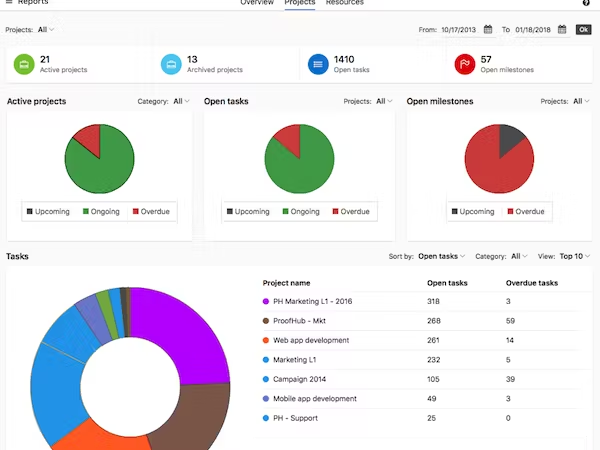Open Active projects Category dropdown
Screen dimensions: 600x450
tap(181, 101)
